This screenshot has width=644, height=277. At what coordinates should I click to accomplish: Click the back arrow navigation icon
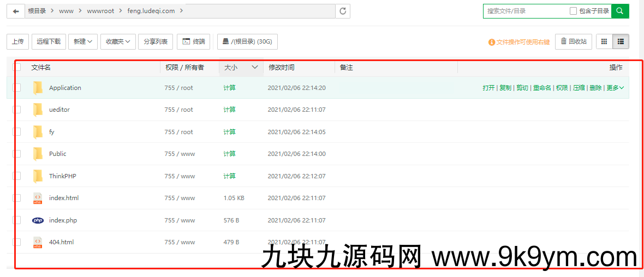click(16, 11)
